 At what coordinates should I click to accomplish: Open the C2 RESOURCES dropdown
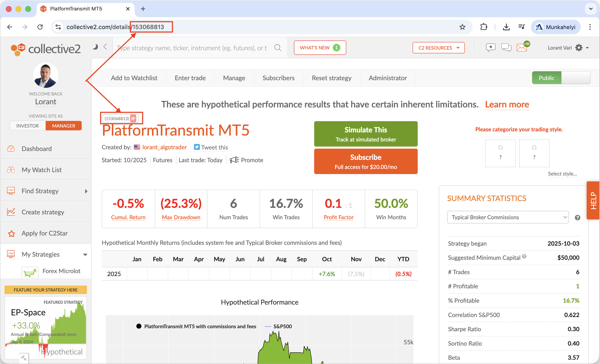438,48
